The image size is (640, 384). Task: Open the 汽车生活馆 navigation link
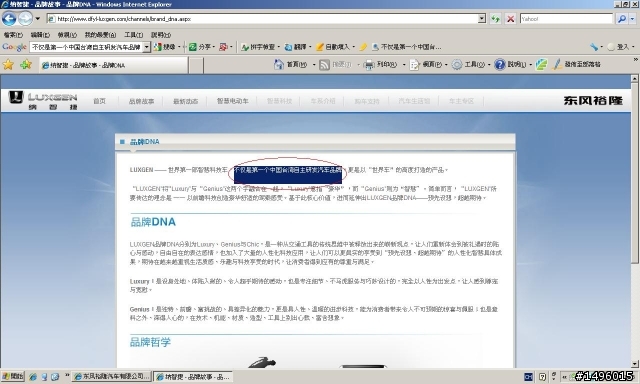(x=414, y=101)
